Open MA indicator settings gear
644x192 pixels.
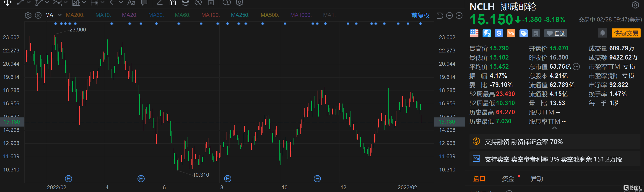click(x=28, y=16)
